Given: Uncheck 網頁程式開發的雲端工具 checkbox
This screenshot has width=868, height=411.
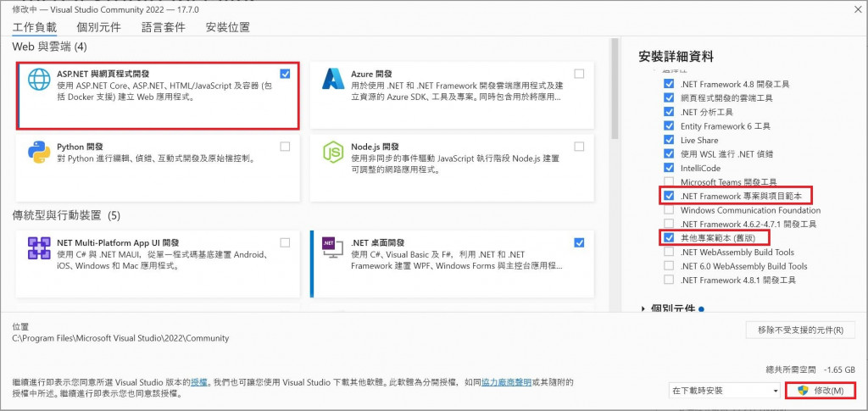Looking at the screenshot, I should pos(669,98).
